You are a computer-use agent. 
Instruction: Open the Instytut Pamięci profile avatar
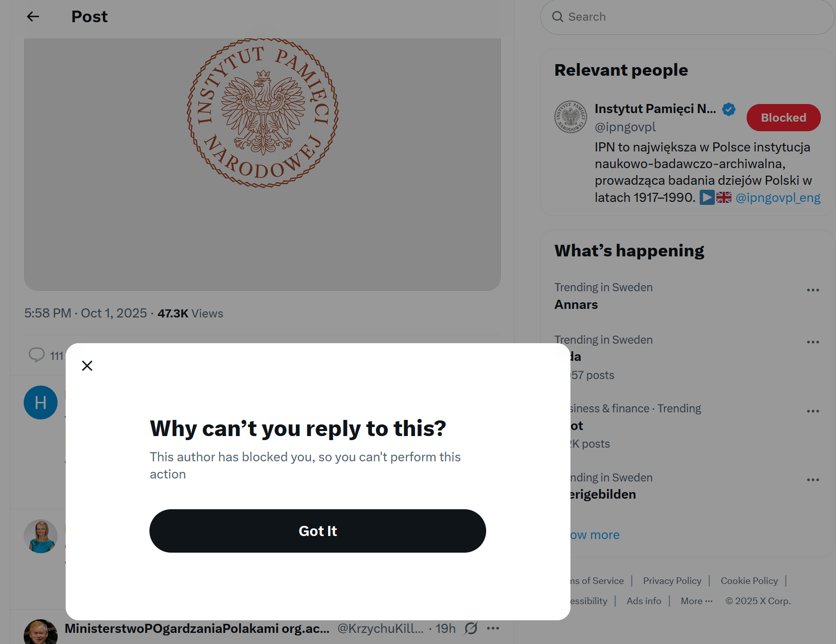pos(570,117)
